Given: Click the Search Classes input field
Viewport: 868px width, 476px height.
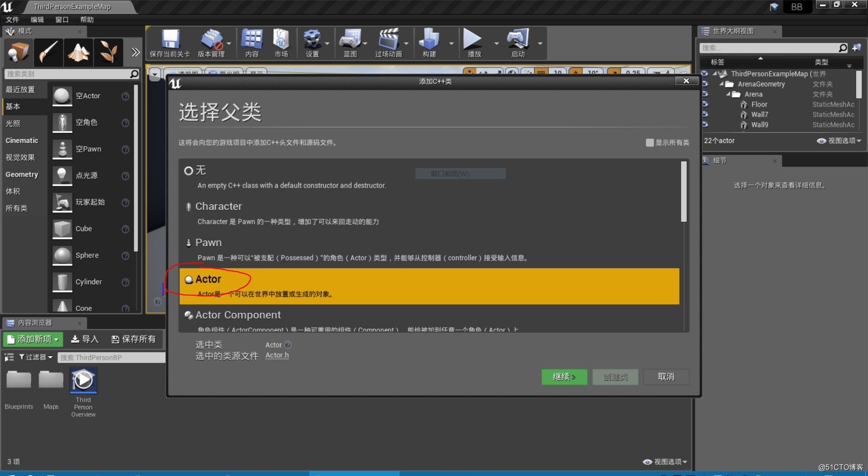Looking at the screenshot, I should click(67, 74).
